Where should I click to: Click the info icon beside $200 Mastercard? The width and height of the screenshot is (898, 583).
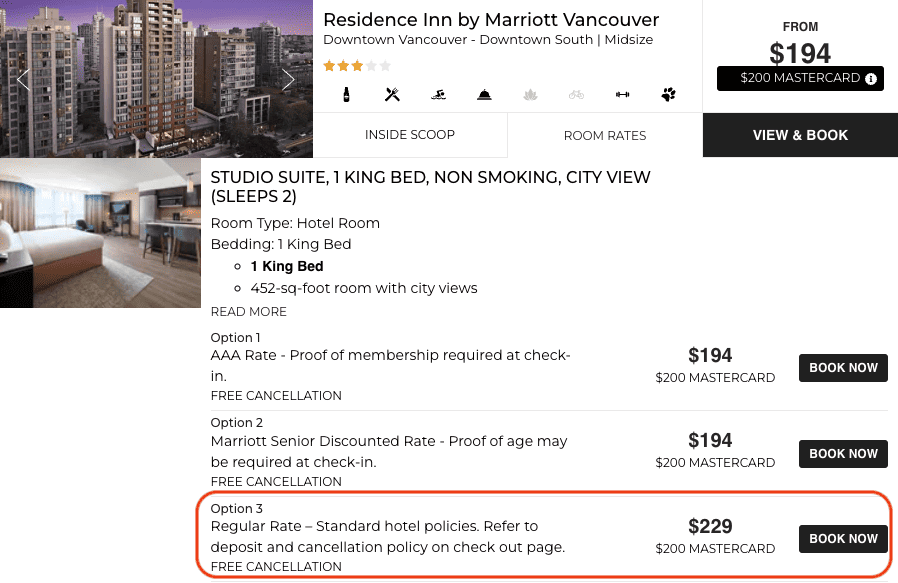[x=871, y=78]
